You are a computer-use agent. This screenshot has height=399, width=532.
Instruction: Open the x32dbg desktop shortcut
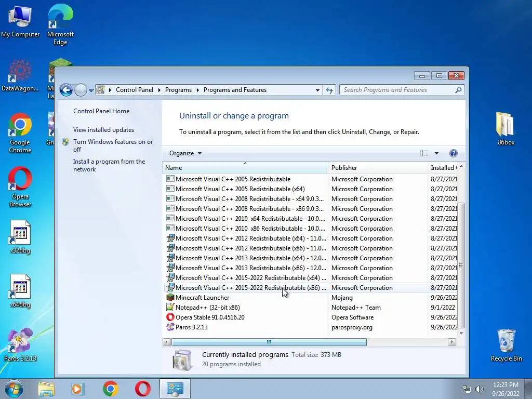click(x=20, y=237)
